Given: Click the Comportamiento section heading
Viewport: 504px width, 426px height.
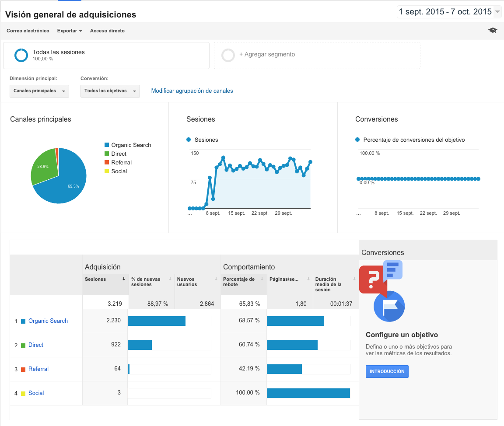Looking at the screenshot, I should click(x=249, y=267).
